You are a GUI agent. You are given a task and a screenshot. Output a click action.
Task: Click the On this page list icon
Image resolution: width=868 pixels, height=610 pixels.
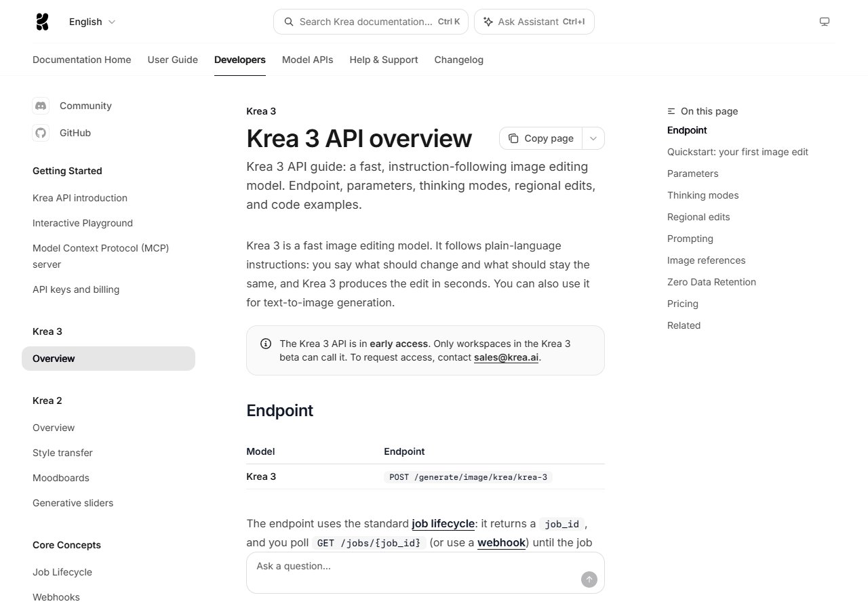tap(671, 111)
